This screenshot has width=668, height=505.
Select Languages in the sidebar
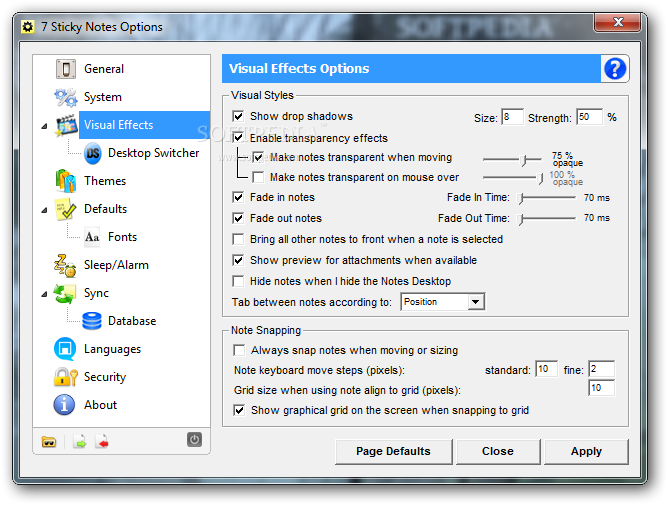pos(112,349)
